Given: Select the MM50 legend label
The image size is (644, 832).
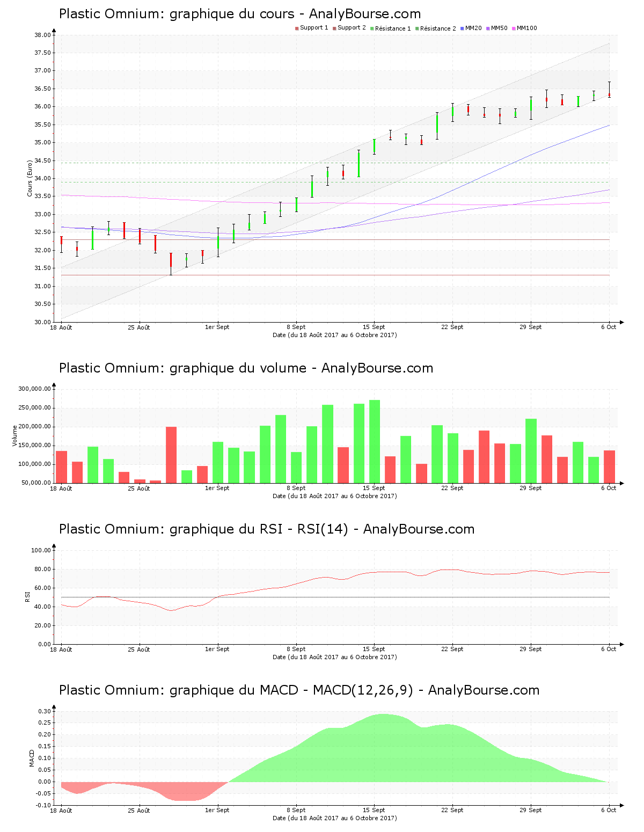Looking at the screenshot, I should 499,28.
